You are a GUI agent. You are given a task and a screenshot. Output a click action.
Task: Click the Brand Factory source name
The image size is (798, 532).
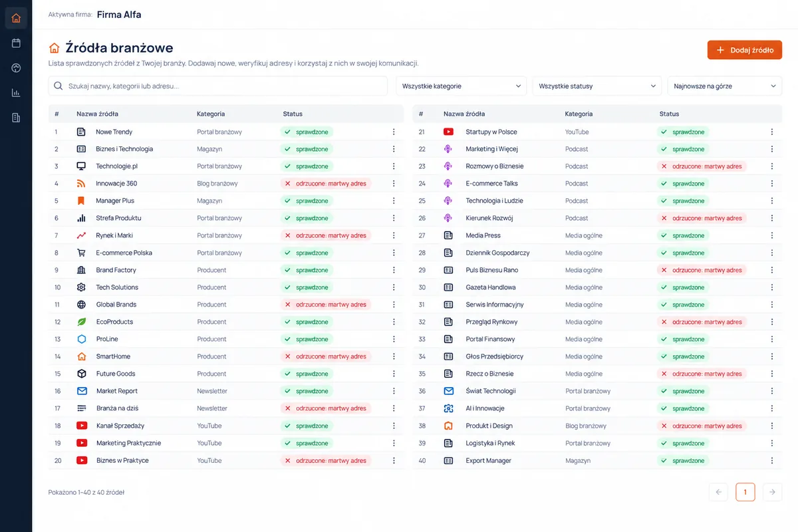pos(116,270)
